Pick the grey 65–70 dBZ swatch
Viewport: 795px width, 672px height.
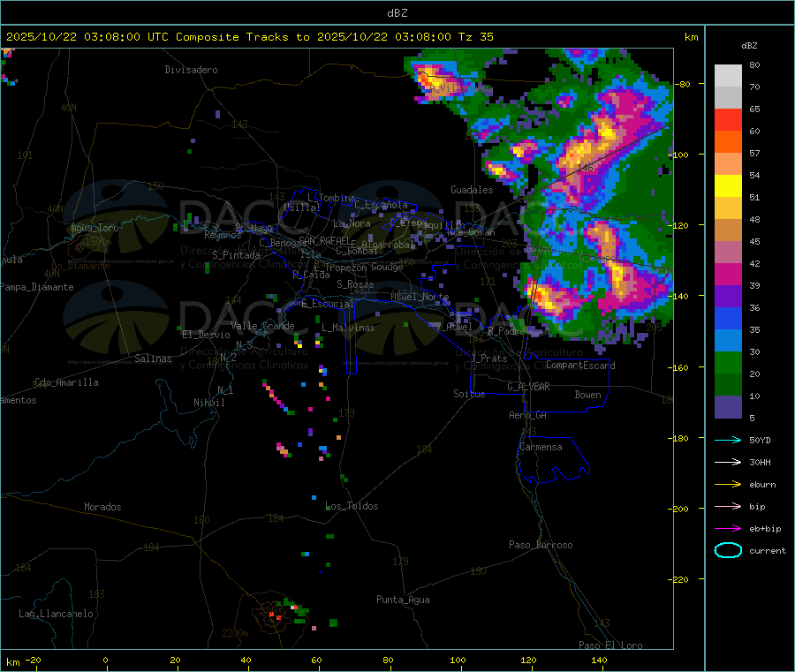[x=728, y=98]
